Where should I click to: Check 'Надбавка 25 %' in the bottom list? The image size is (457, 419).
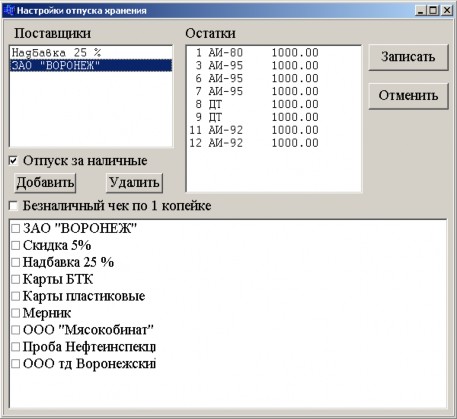(x=16, y=262)
